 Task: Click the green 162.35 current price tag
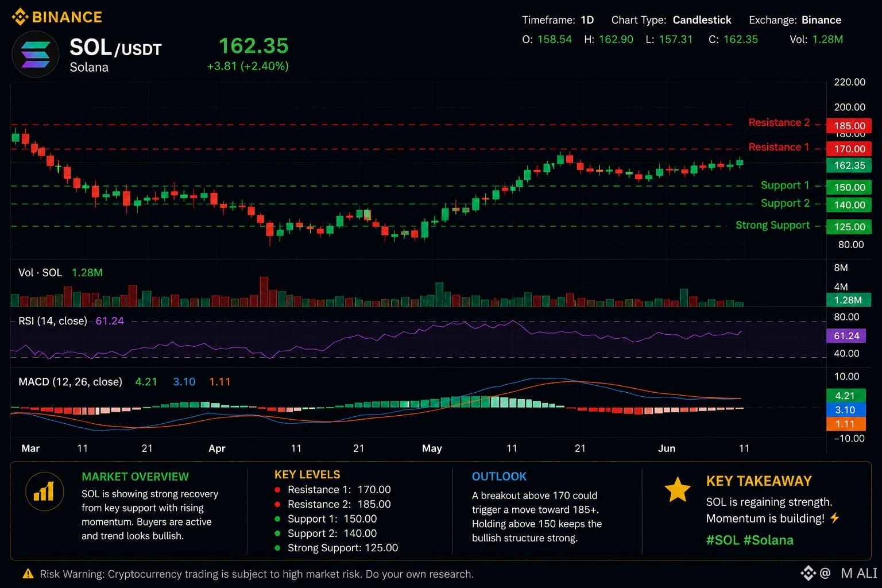pos(849,165)
